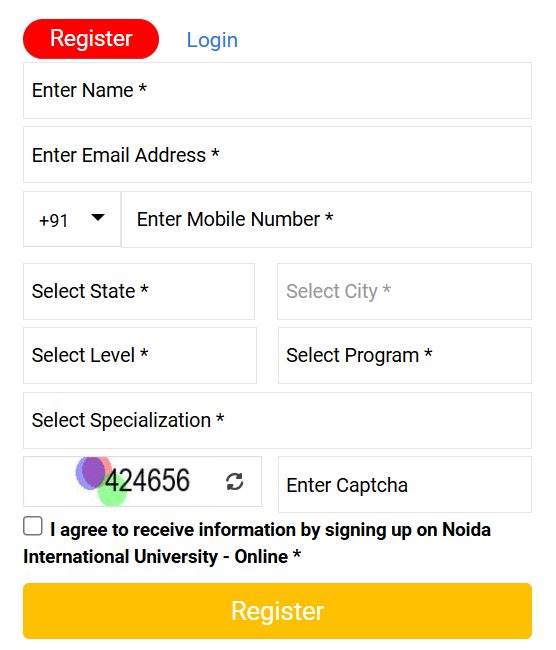Viewport: 556px width, 650px height.
Task: Click the +91 country code arrow
Action: click(x=98, y=218)
